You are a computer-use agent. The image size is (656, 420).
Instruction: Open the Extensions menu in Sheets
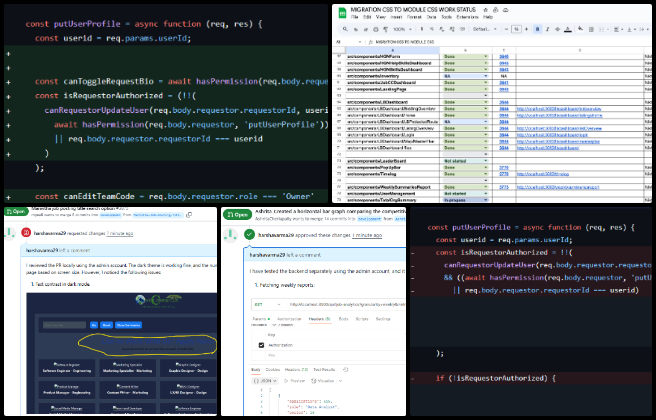pyautogui.click(x=467, y=17)
